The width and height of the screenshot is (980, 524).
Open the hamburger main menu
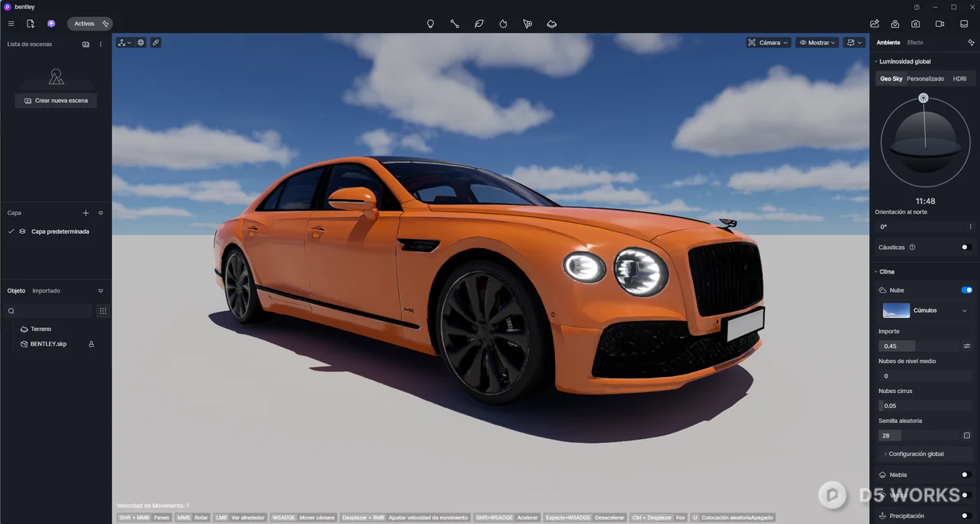[x=11, y=24]
